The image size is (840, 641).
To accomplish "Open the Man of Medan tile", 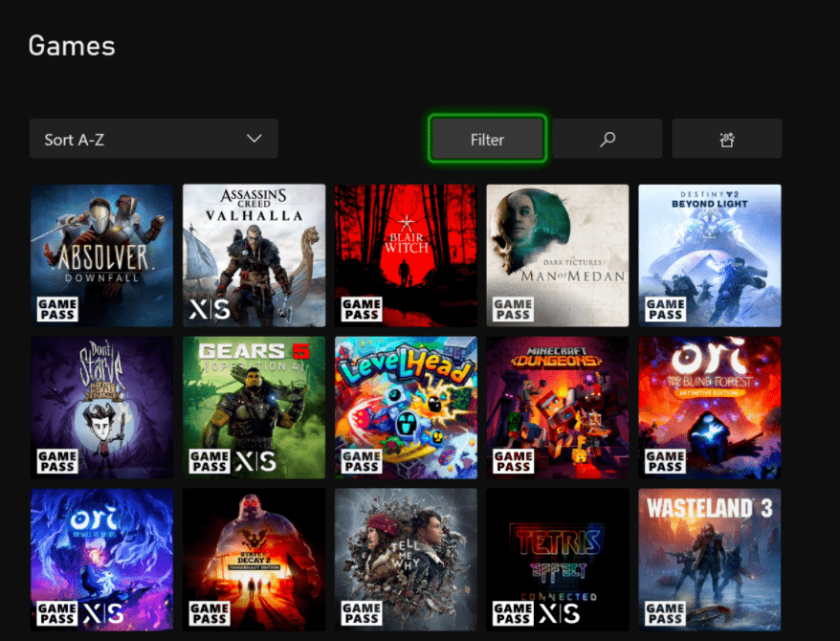I will tap(558, 255).
